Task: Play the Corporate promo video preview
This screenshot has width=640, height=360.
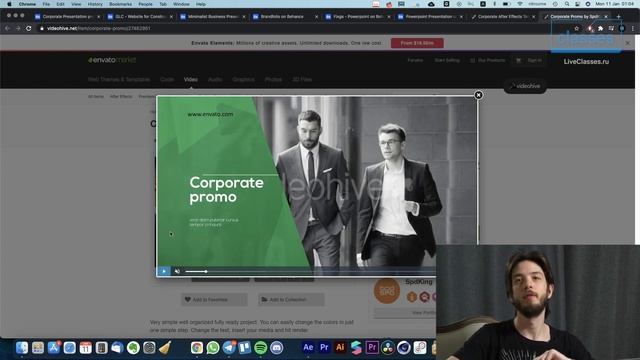Action: tap(164, 271)
